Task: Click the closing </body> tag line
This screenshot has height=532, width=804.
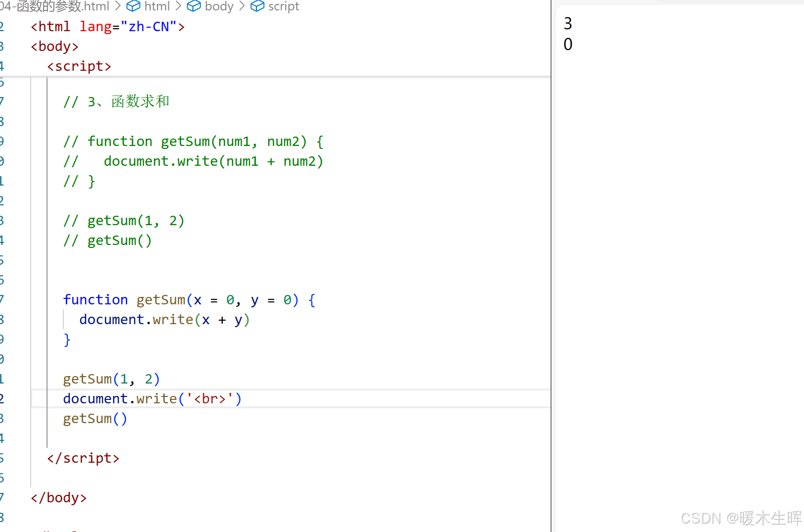Action: [x=58, y=497]
